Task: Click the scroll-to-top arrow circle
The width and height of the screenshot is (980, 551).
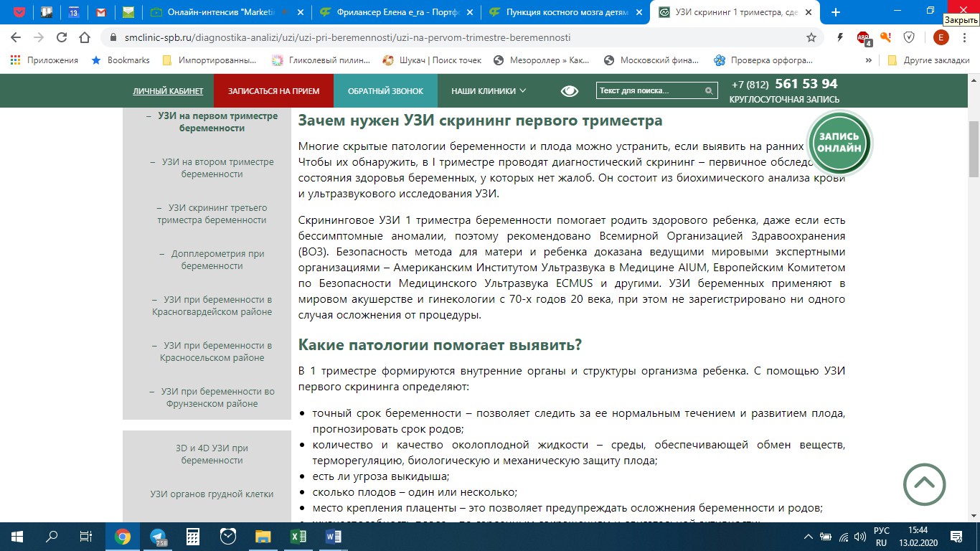Action: (x=924, y=484)
